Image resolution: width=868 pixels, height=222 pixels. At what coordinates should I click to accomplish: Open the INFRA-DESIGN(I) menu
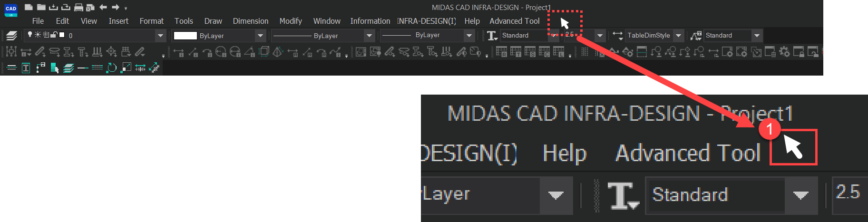coord(427,21)
